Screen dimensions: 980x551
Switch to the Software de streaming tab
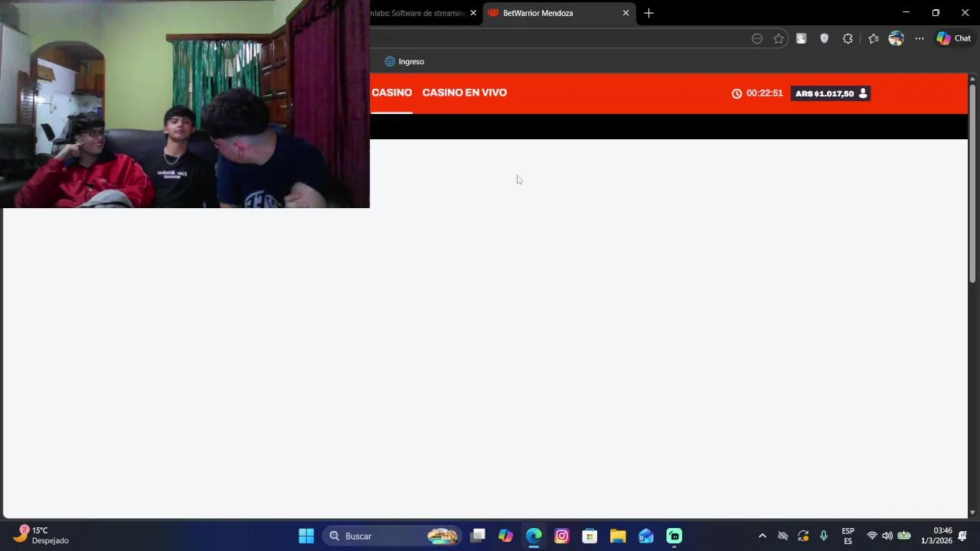[417, 13]
